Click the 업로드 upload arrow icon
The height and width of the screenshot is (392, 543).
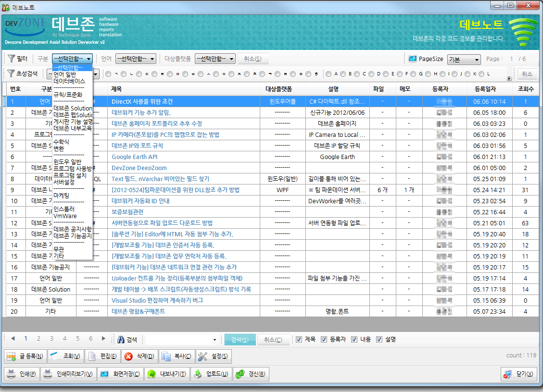197,374
